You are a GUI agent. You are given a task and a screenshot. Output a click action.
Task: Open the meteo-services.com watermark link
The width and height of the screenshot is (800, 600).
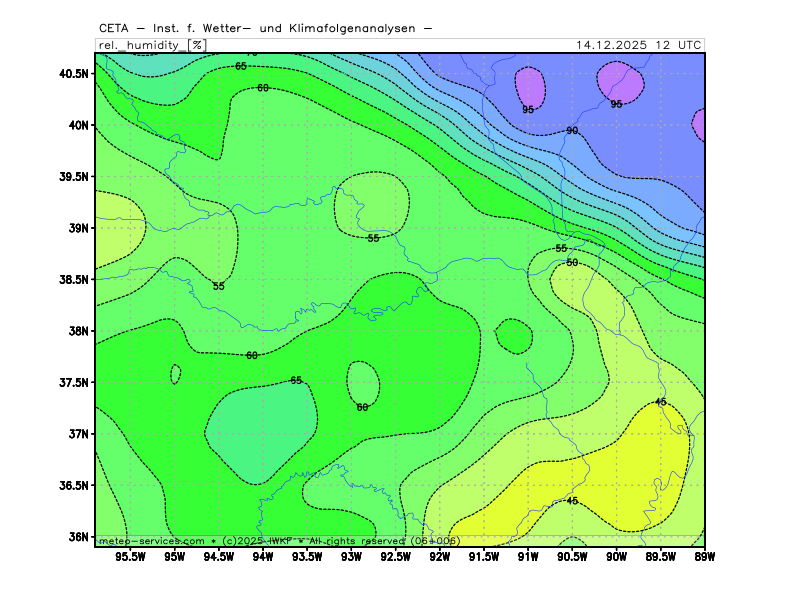[x=152, y=540]
